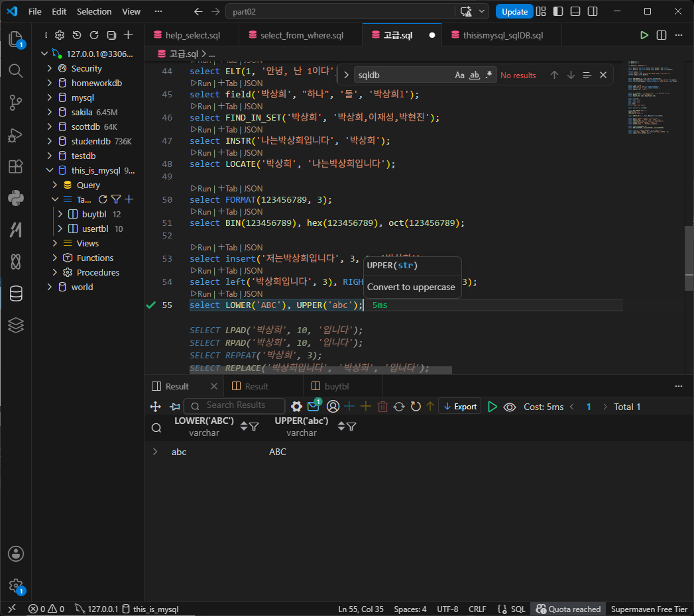Refresh the database connections list
This screenshot has width=694, height=616.
tap(94, 35)
